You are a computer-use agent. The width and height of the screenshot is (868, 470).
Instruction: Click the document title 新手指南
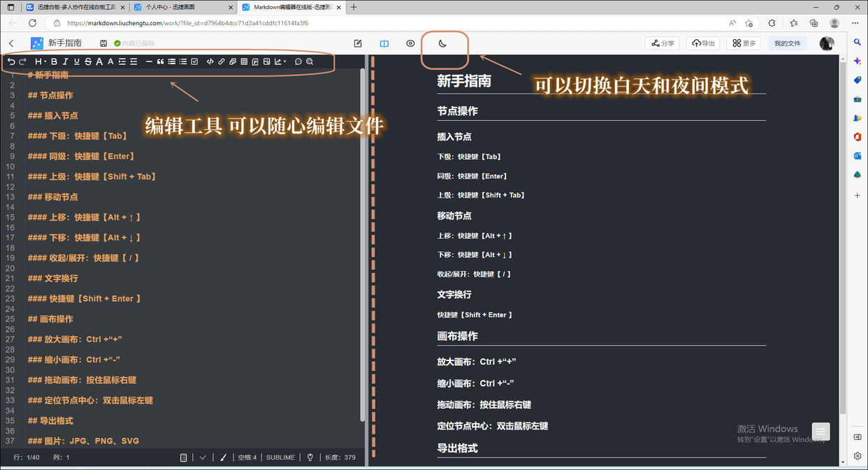tap(65, 43)
